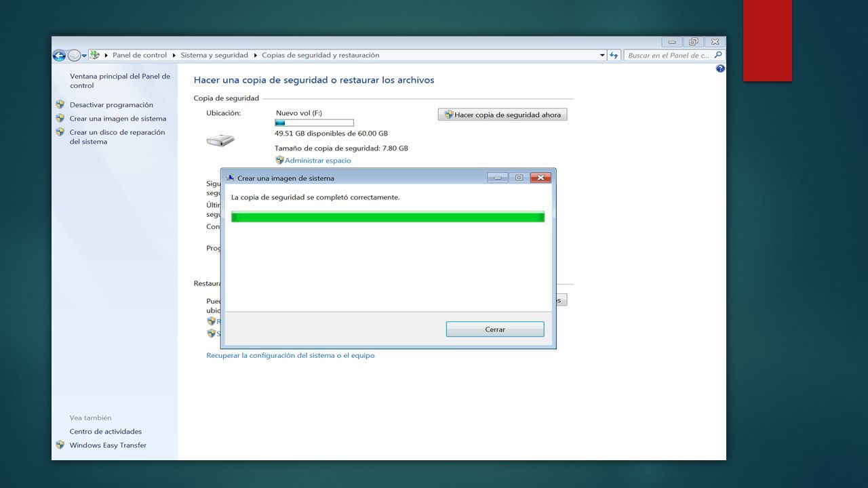The width and height of the screenshot is (868, 488).
Task: Open 'Crear un disco de reparación del sistema'
Action: tap(117, 137)
